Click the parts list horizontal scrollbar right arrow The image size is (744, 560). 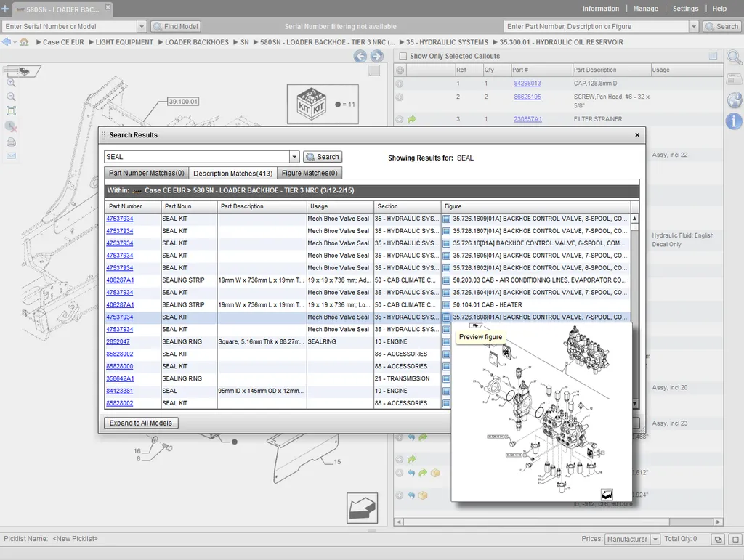pyautogui.click(x=718, y=522)
